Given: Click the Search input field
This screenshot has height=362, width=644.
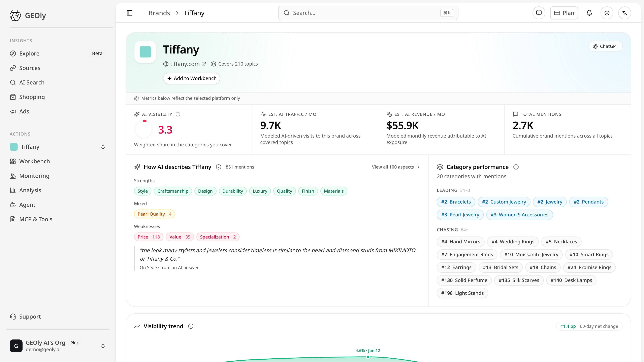Looking at the screenshot, I should pos(368,13).
